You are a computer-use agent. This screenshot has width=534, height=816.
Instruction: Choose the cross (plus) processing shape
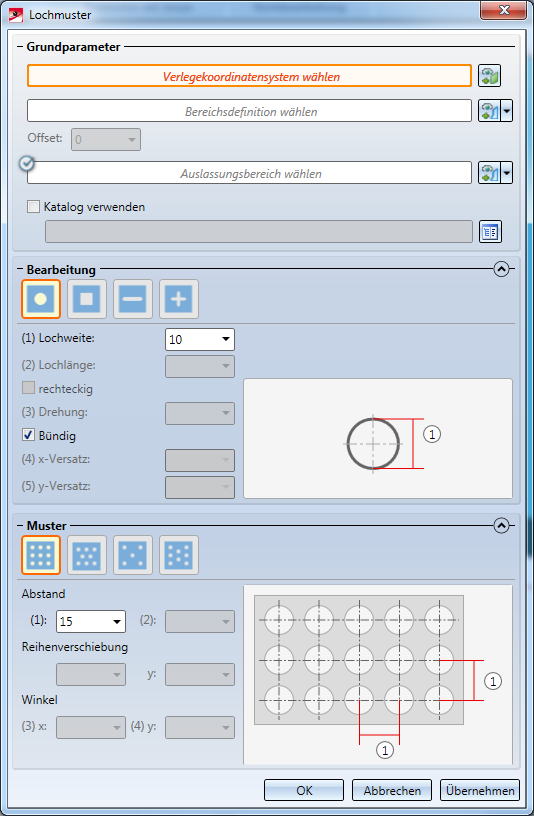[179, 299]
